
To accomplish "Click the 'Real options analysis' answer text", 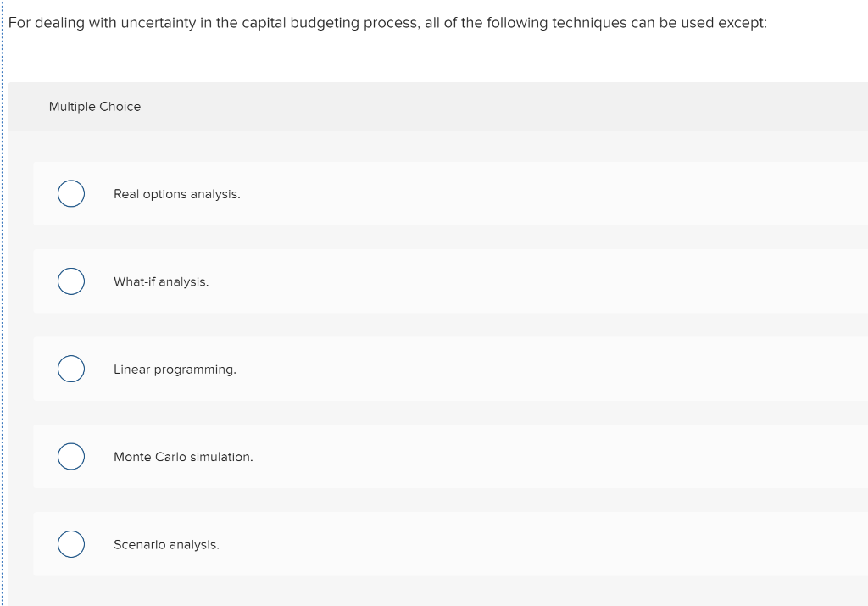I will click(x=176, y=194).
